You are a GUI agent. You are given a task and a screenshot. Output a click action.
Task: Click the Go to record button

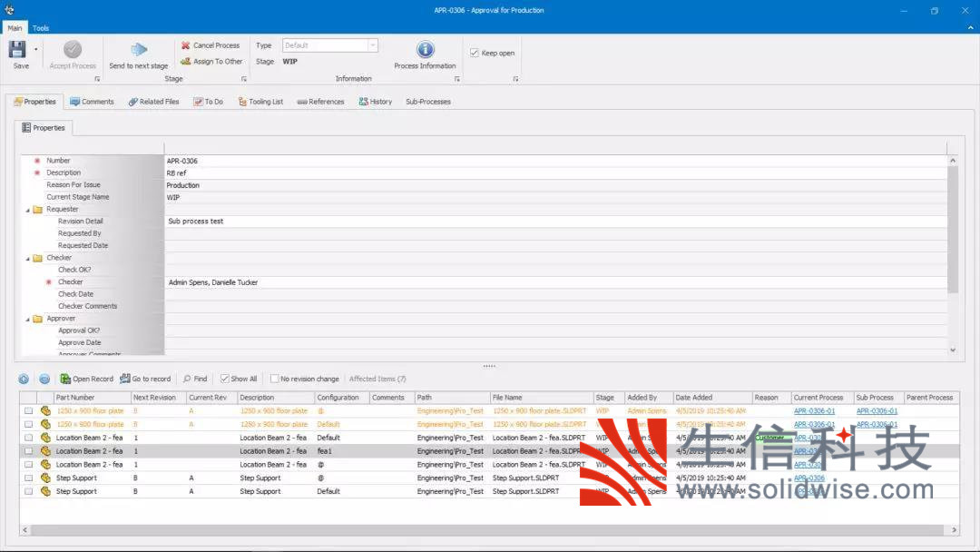(145, 379)
